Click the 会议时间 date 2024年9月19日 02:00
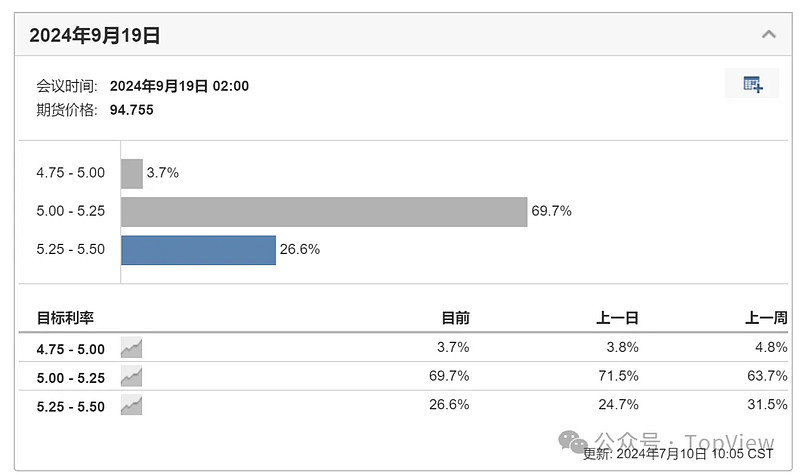The width and height of the screenshot is (800, 475). [180, 86]
